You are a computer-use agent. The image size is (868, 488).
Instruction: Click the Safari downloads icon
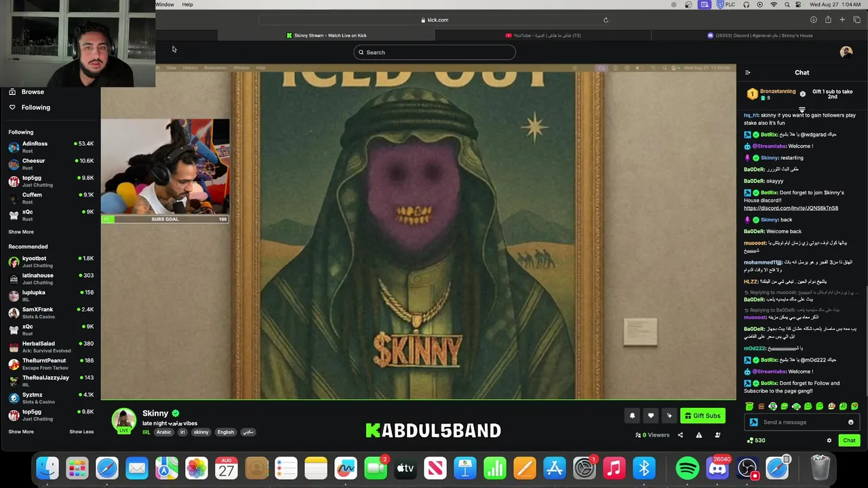coord(813,20)
